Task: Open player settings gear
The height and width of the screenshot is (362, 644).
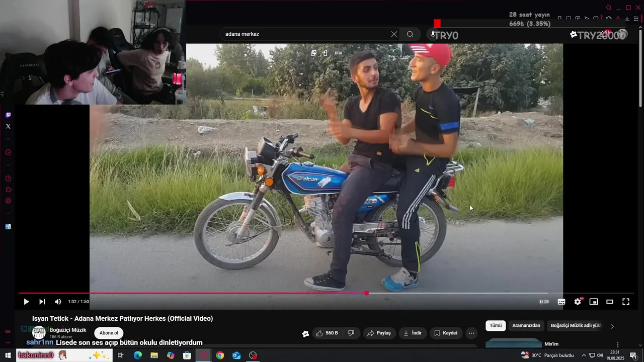Action: (578, 302)
